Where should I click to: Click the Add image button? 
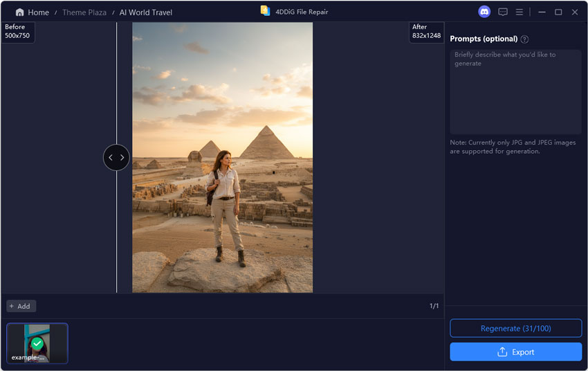[21, 306]
